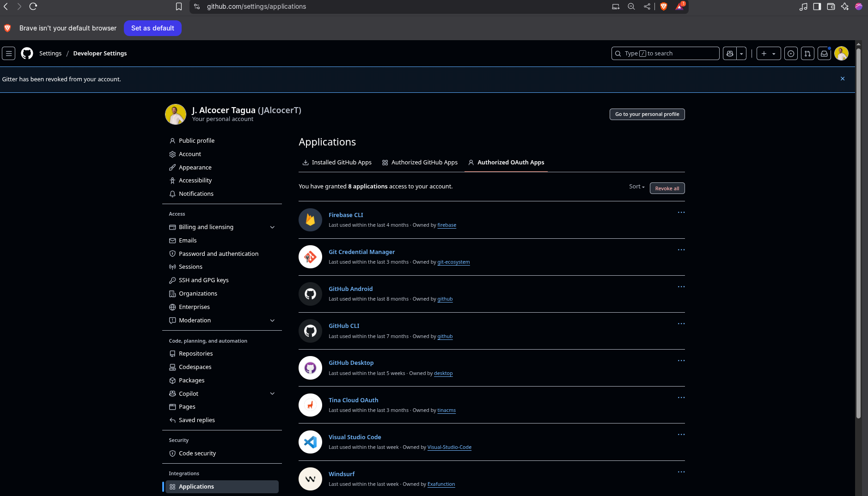Switch to Authorized GitHub Apps tab

pos(420,163)
